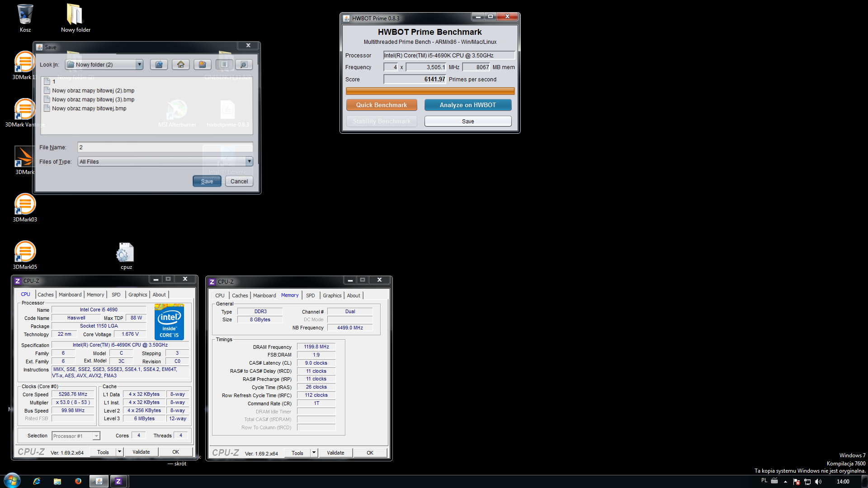Expand Tools dropdown arrow in right CPU-Z
This screenshot has height=488, width=868.
tap(314, 453)
